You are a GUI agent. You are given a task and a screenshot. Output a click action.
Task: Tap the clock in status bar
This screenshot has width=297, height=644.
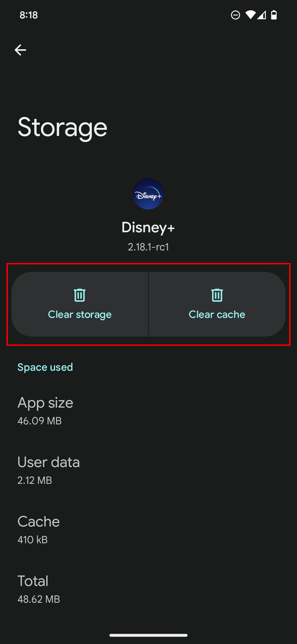point(29,15)
